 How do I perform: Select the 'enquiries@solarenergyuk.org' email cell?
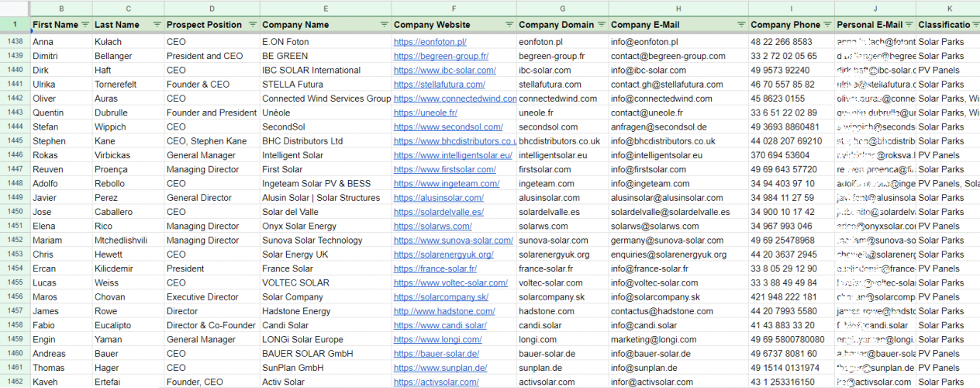[x=678, y=255]
